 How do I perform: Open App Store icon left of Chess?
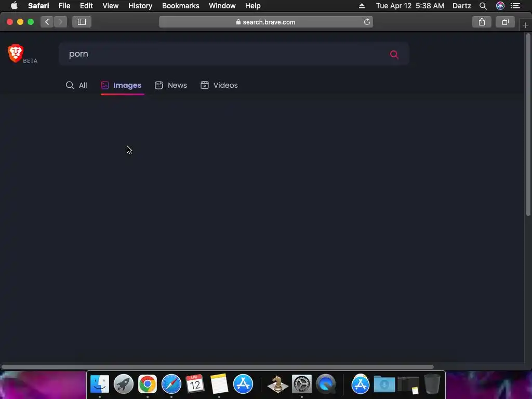point(243,384)
